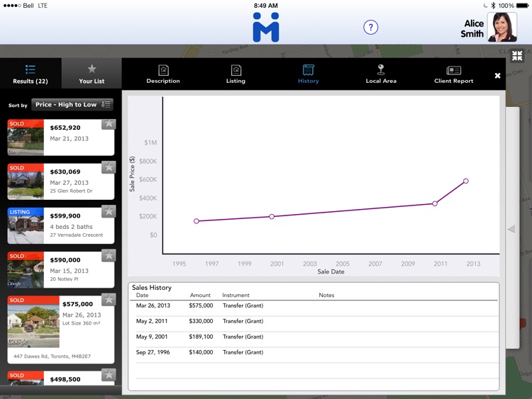Star the $630,069 property on Glen Robert Dr

pos(109,167)
